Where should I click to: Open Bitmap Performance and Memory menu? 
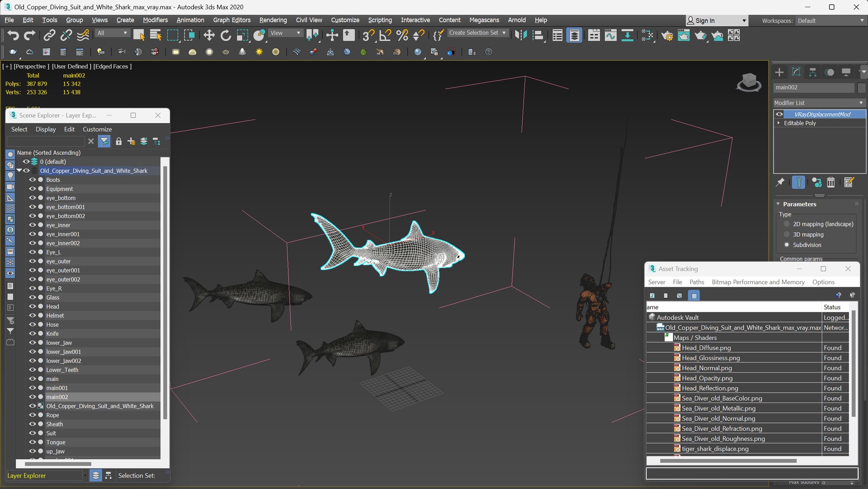point(758,282)
